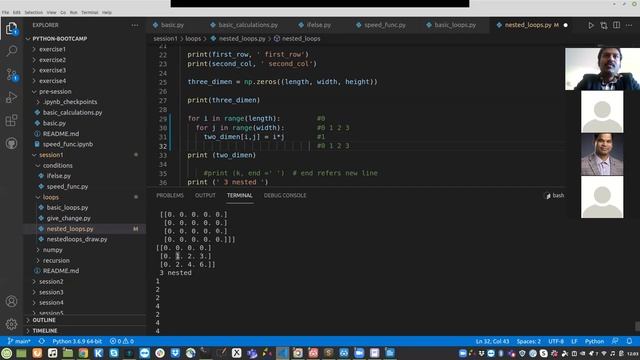
Task: Open the Terminal menu in menu bar
Action: (89, 13)
